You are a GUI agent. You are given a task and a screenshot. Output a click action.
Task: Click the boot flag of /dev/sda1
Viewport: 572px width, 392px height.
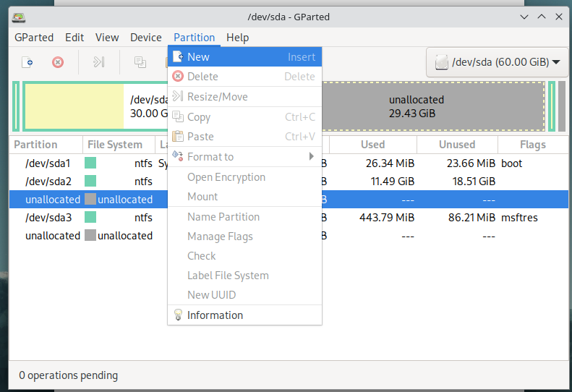coord(511,163)
